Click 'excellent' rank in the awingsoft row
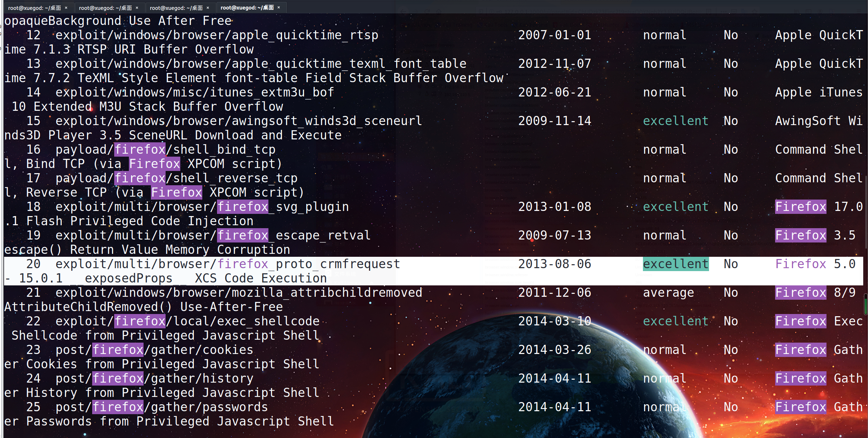The image size is (868, 438). tap(676, 121)
